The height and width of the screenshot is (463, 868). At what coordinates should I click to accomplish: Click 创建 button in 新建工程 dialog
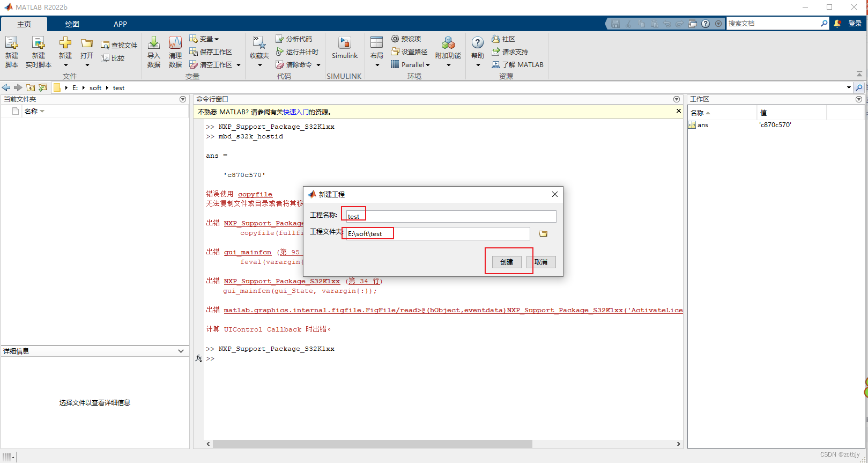[507, 262]
